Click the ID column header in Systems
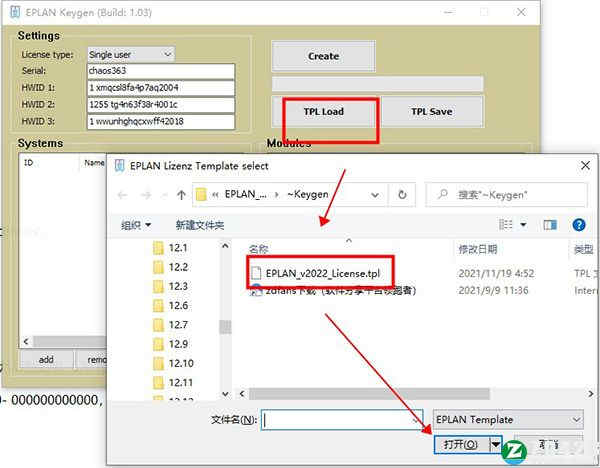 28,163
